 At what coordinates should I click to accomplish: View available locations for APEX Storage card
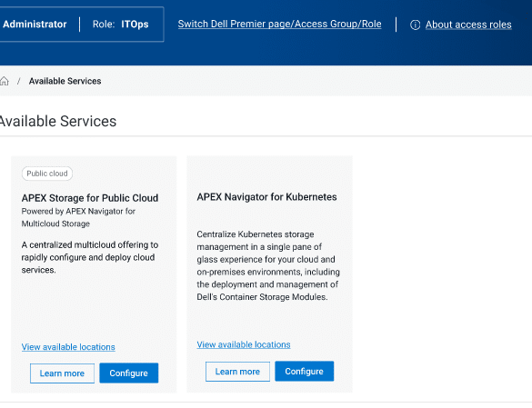68,347
